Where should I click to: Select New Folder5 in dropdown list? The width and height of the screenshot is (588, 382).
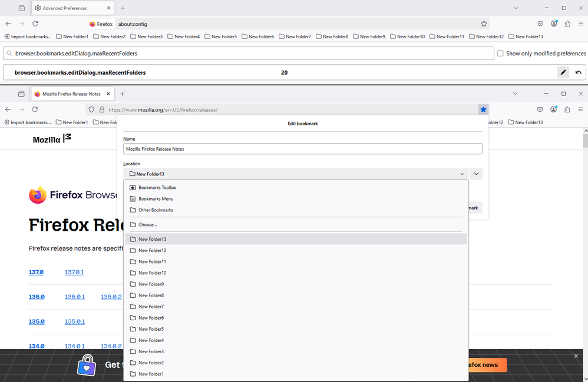[296, 329]
